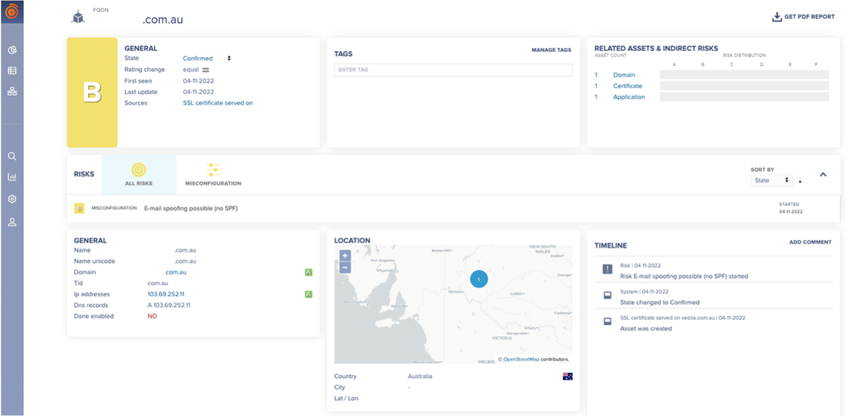Open the com.au domain link in General
The height and width of the screenshot is (417, 868).
176,273
